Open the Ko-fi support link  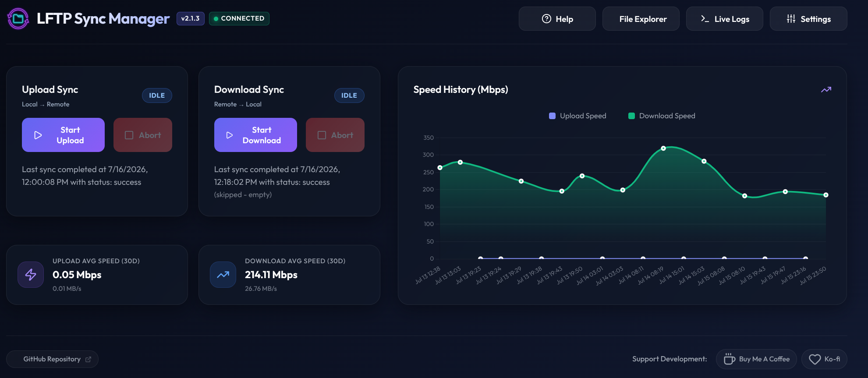824,359
